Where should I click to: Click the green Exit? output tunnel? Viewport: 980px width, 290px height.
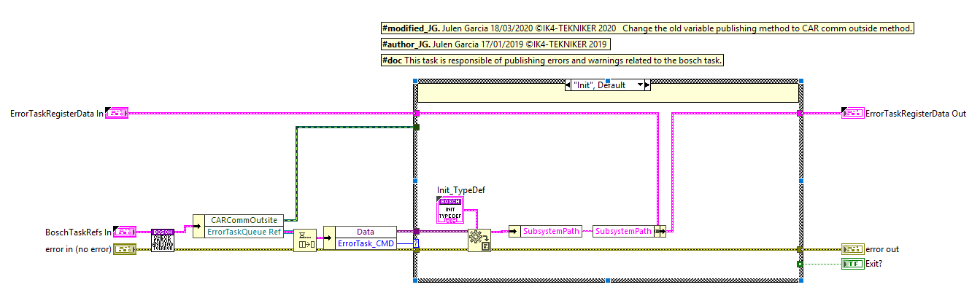pyautogui.click(x=800, y=263)
